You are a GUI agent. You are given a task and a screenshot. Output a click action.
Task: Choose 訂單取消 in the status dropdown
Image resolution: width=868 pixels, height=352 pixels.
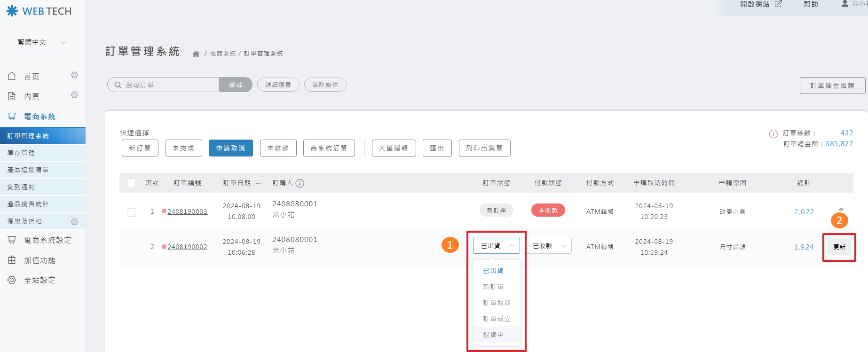[x=497, y=303]
